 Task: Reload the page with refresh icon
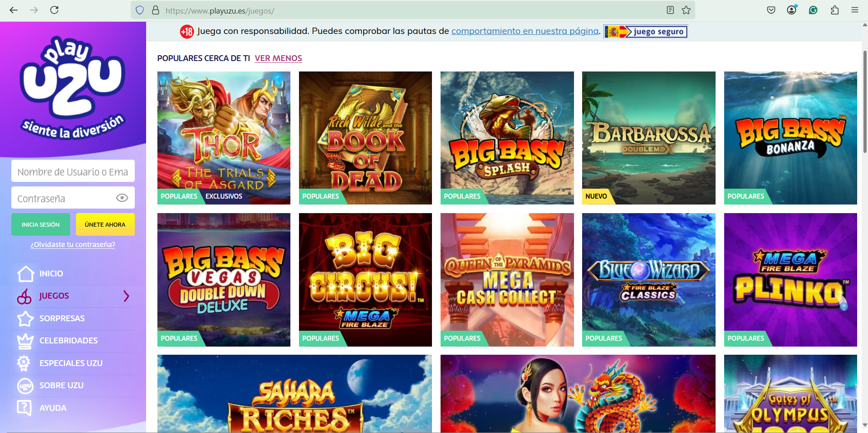pyautogui.click(x=54, y=10)
